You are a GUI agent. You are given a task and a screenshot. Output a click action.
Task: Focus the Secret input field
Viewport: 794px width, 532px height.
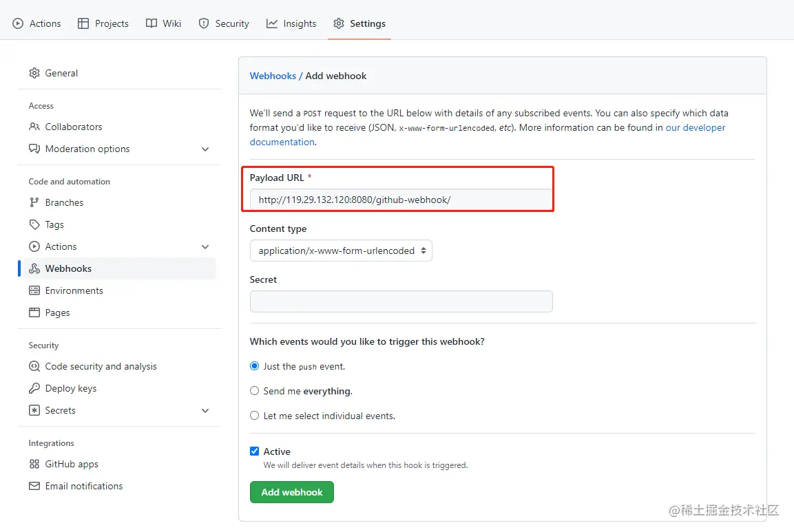(x=401, y=301)
